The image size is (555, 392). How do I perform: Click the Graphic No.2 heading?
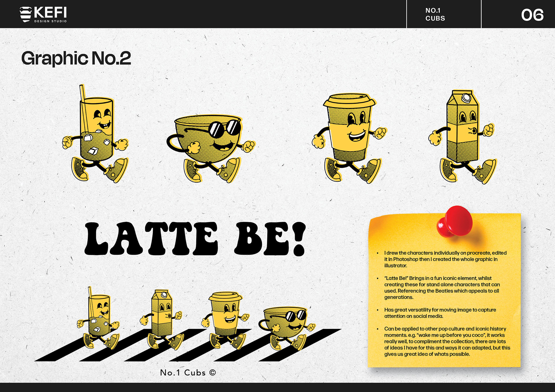(x=76, y=58)
